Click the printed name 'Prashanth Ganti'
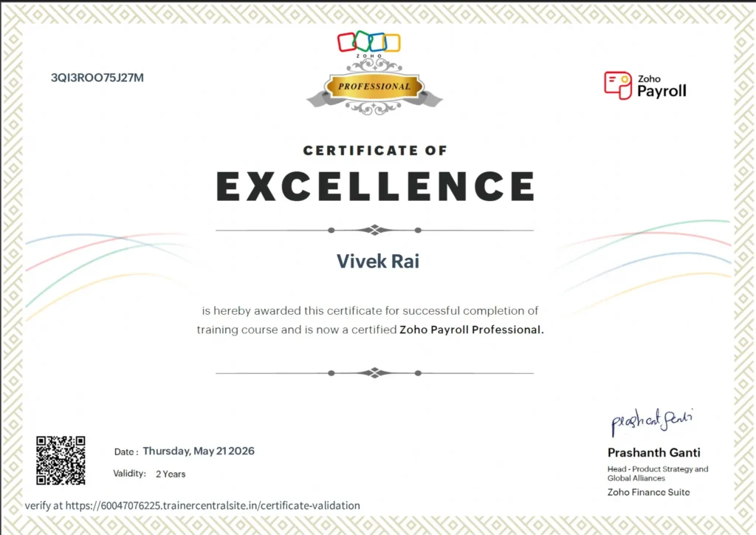This screenshot has width=756, height=535. (x=654, y=452)
